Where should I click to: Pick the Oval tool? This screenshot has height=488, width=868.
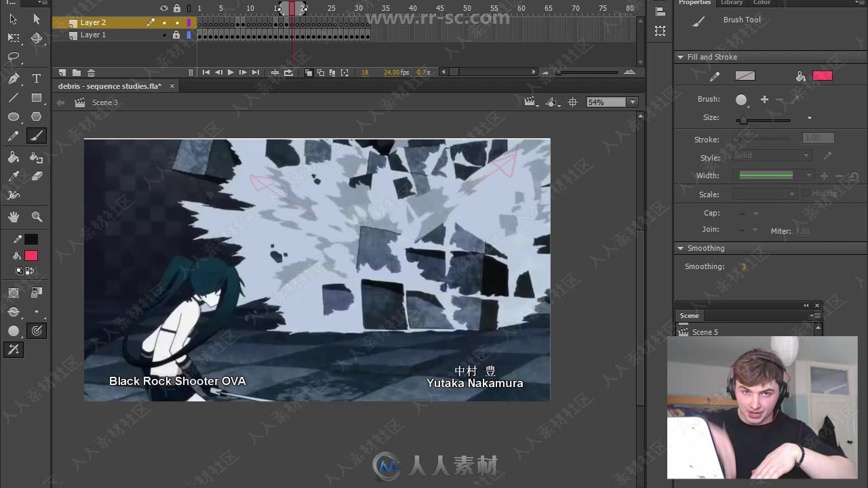(14, 117)
